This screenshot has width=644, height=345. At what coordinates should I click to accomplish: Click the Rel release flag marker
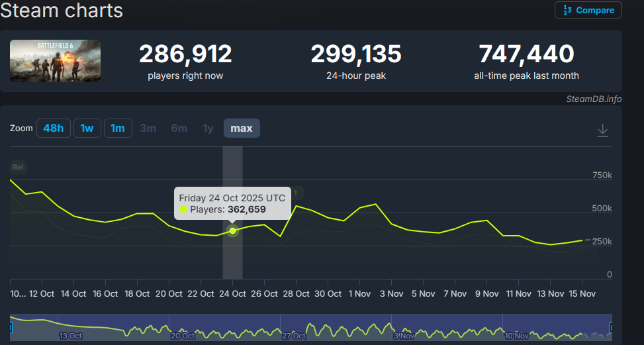coord(18,167)
